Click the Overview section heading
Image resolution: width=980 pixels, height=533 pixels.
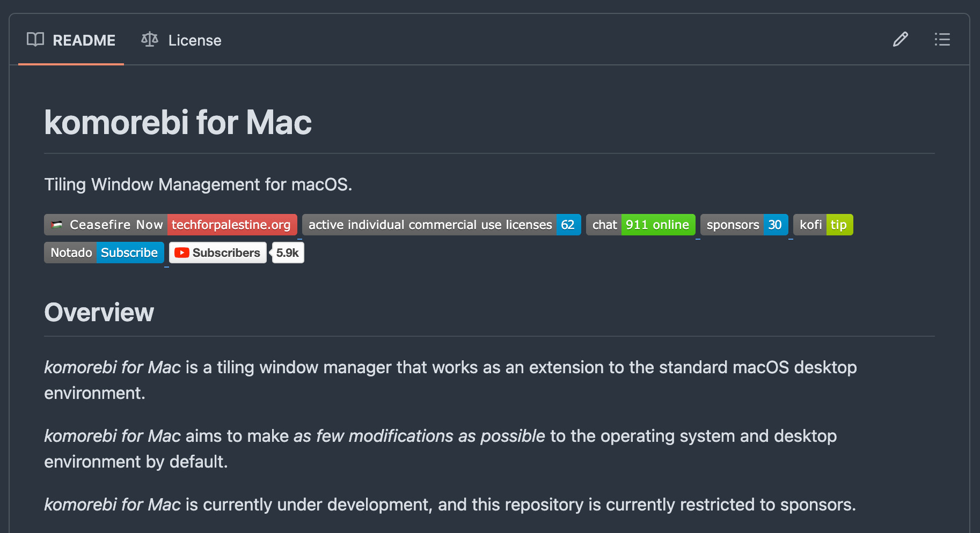point(99,312)
